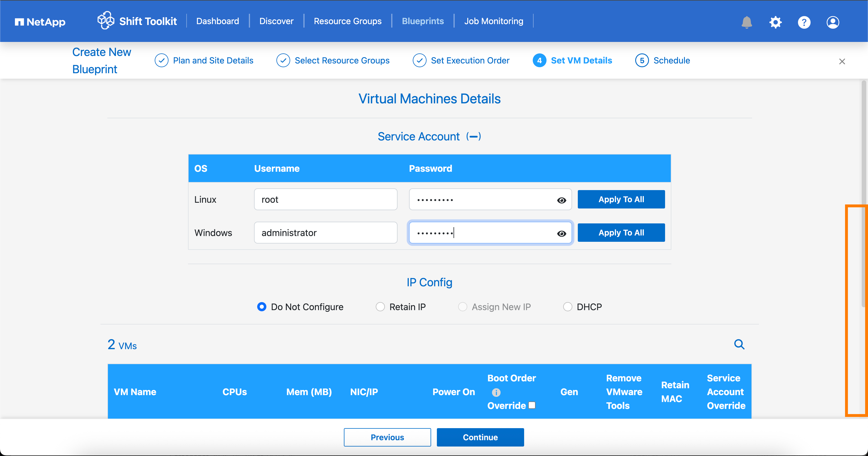The width and height of the screenshot is (868, 456).
Task: Collapse the Service Account section
Action: click(473, 136)
